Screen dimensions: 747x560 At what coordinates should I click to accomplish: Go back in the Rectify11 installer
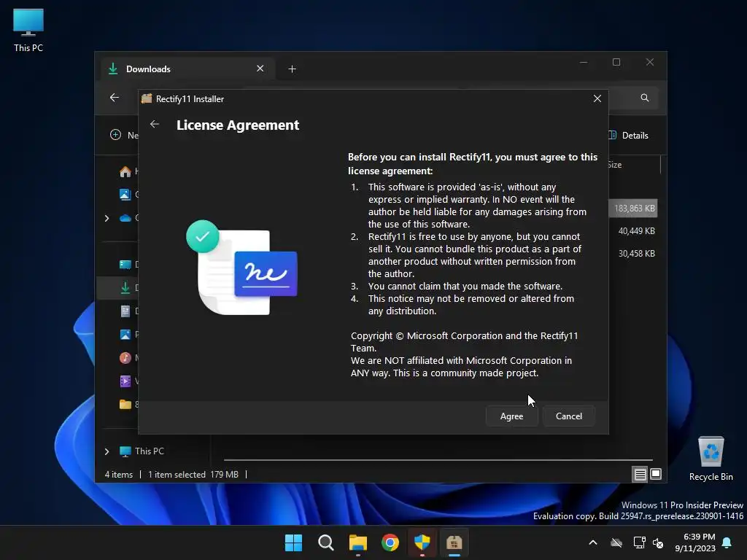tap(155, 124)
